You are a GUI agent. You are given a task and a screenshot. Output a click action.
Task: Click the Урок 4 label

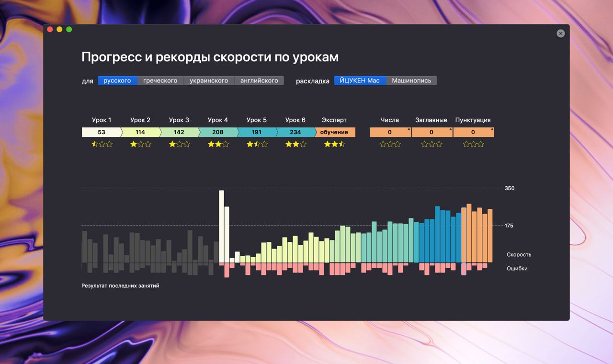coord(218,120)
